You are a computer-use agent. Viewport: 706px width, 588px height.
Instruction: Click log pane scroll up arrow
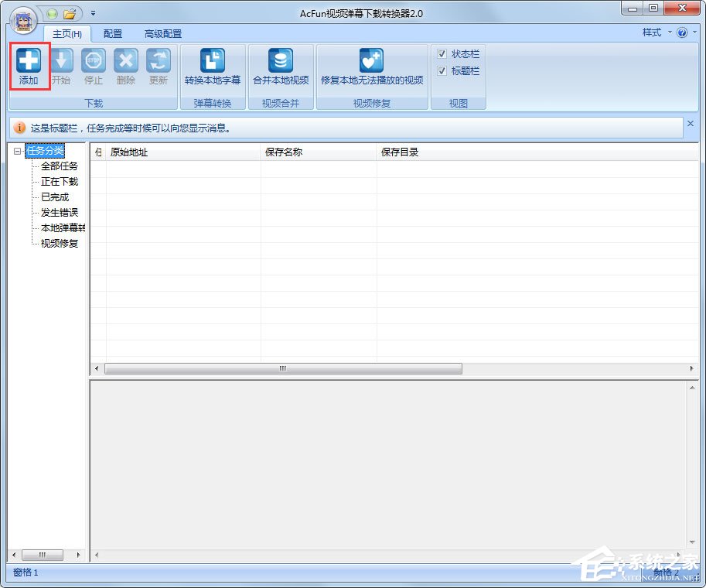[692, 388]
